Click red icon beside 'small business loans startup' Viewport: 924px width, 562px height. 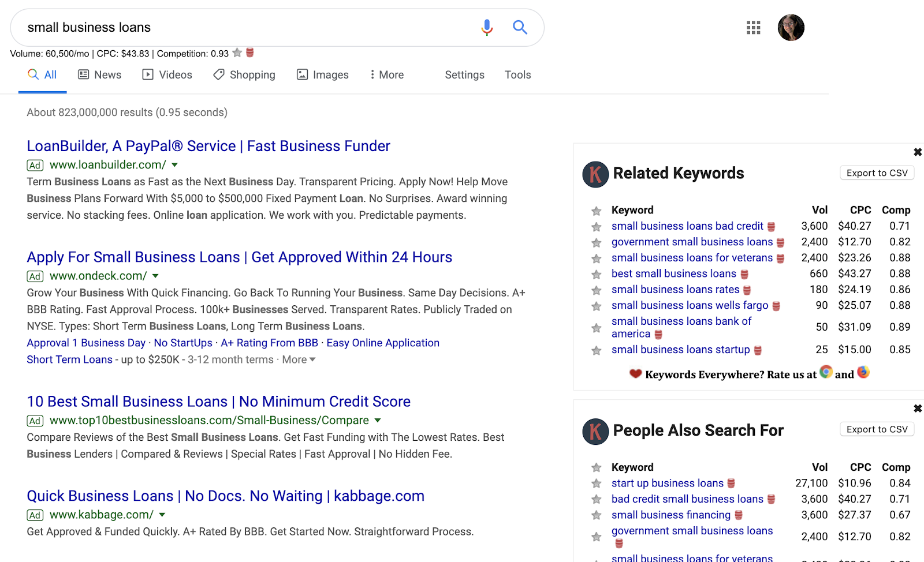[x=758, y=350]
